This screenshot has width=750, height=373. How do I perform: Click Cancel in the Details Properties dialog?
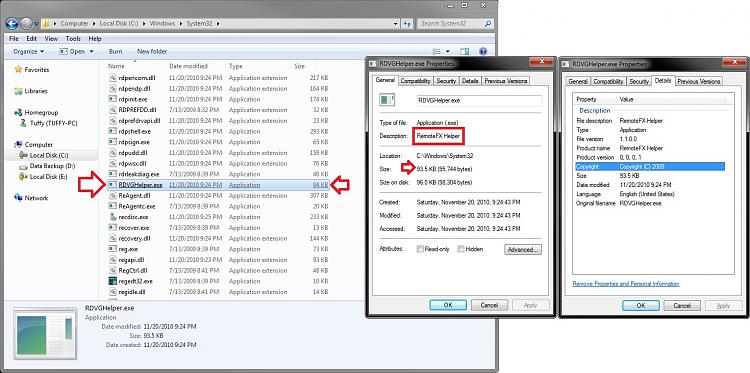(x=682, y=305)
